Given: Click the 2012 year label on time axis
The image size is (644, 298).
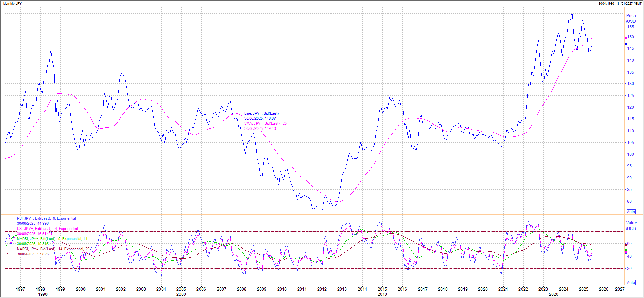Looking at the screenshot, I should [x=322, y=289].
